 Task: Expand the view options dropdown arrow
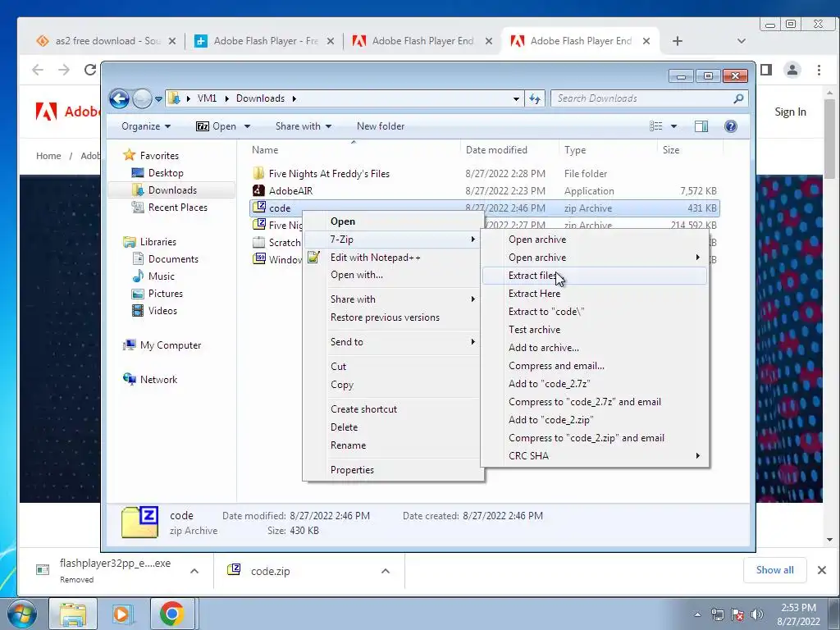coord(674,126)
